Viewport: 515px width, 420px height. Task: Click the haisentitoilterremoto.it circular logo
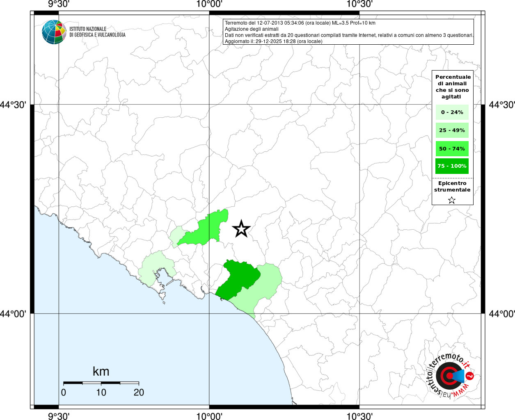pos(451,376)
